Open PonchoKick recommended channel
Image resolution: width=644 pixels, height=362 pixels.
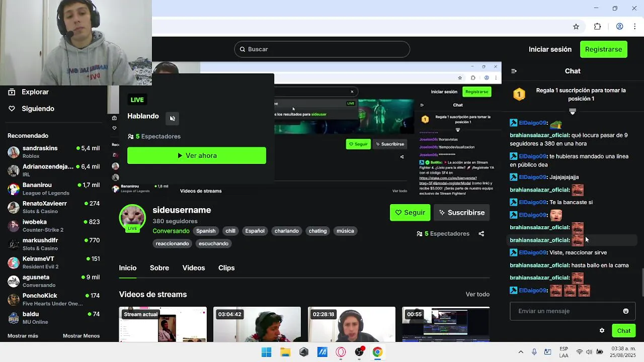point(53,300)
